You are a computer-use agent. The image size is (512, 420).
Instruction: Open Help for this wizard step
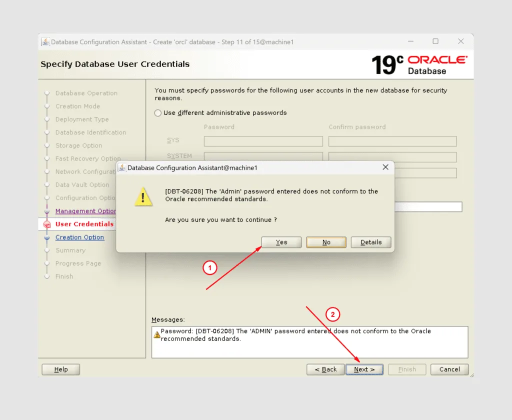pos(60,369)
